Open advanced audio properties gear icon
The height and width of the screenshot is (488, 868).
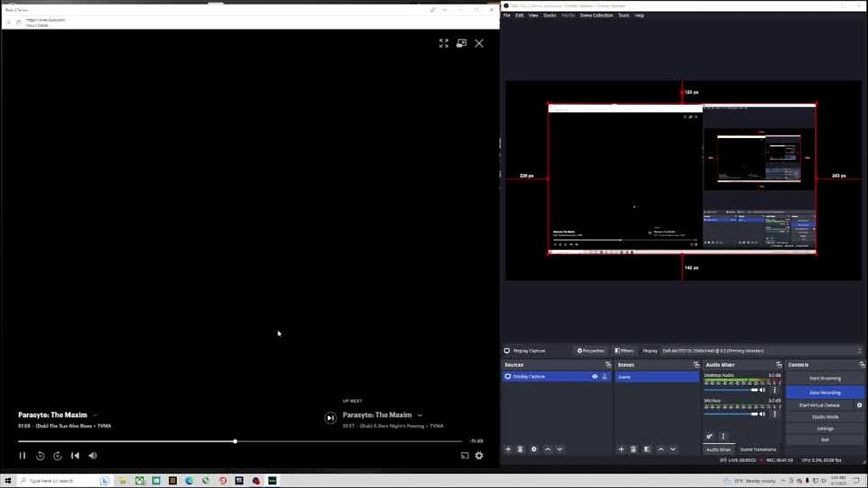(x=710, y=436)
